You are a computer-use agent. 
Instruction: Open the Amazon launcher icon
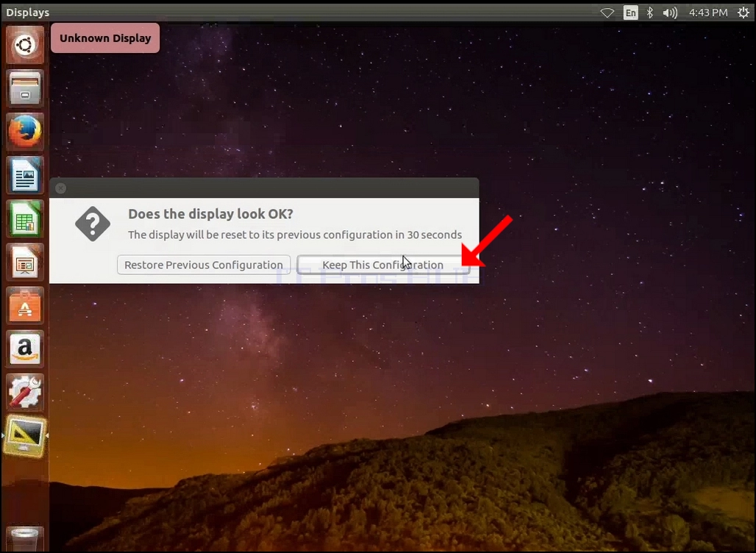25,349
